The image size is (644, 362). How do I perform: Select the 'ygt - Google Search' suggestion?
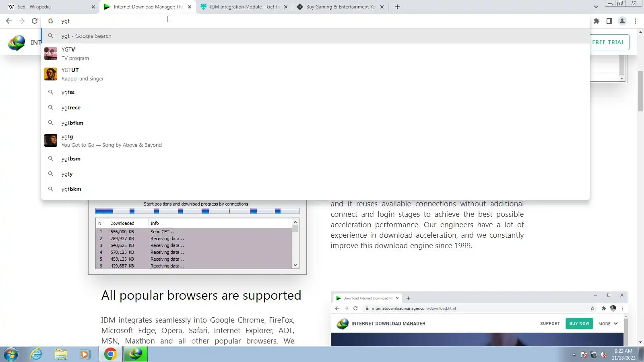click(x=316, y=36)
